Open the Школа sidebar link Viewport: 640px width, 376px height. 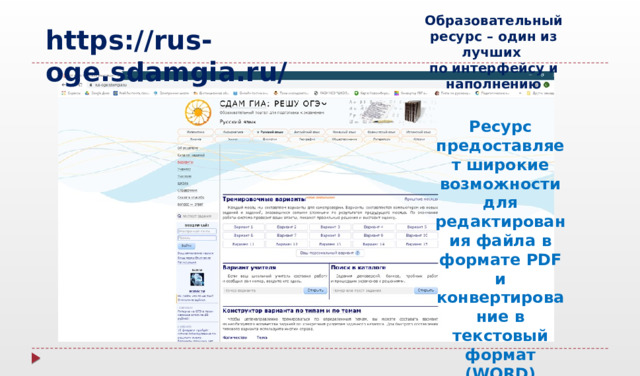click(x=183, y=183)
